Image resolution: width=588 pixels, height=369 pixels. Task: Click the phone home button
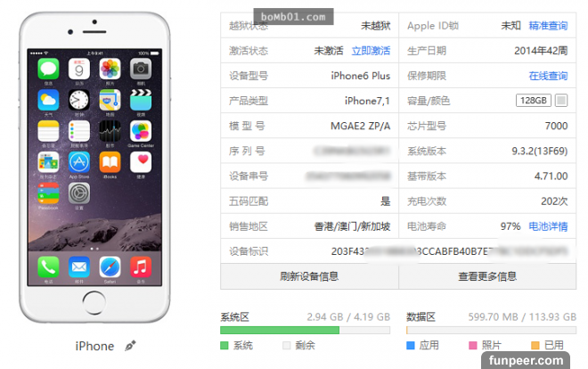[94, 302]
